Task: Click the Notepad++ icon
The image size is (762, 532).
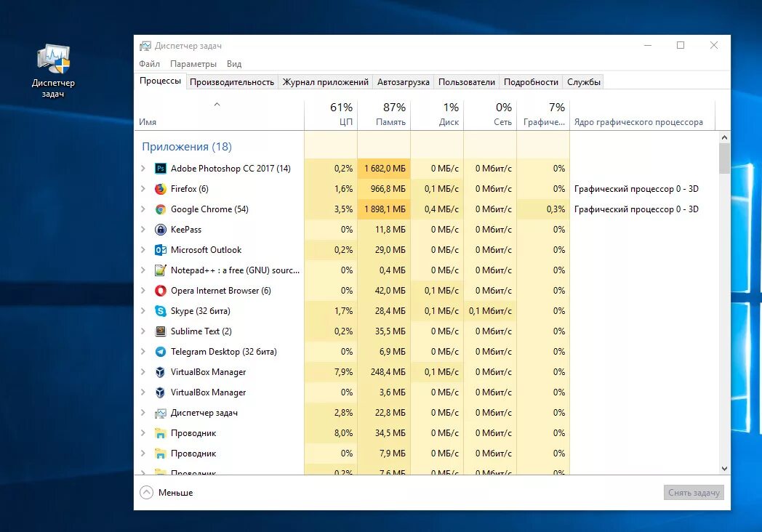Action: click(161, 270)
